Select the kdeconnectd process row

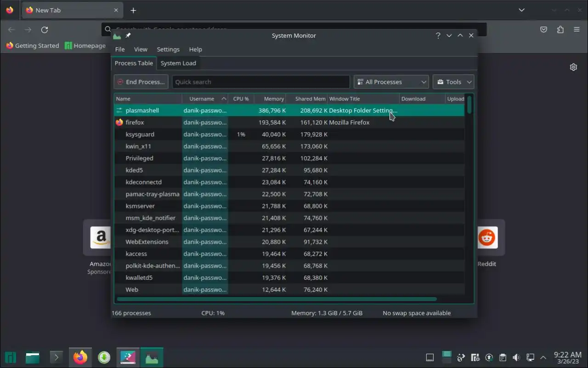tap(289, 182)
